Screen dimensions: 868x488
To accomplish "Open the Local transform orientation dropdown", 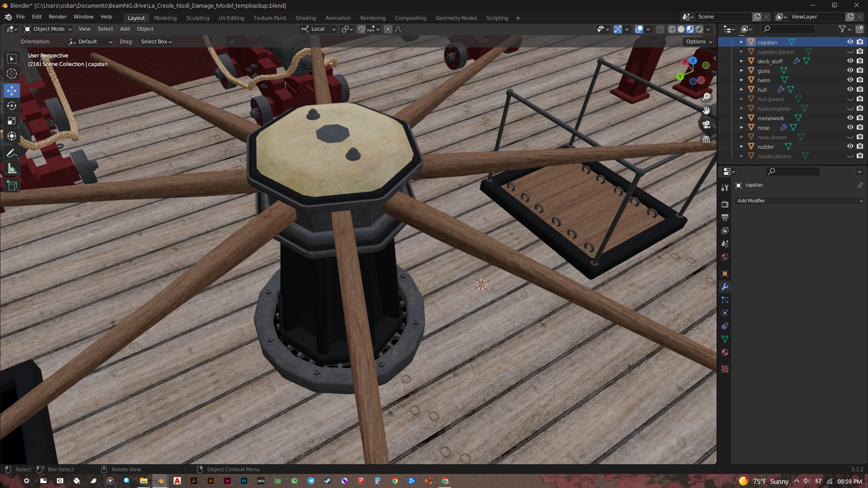I will click(x=319, y=29).
